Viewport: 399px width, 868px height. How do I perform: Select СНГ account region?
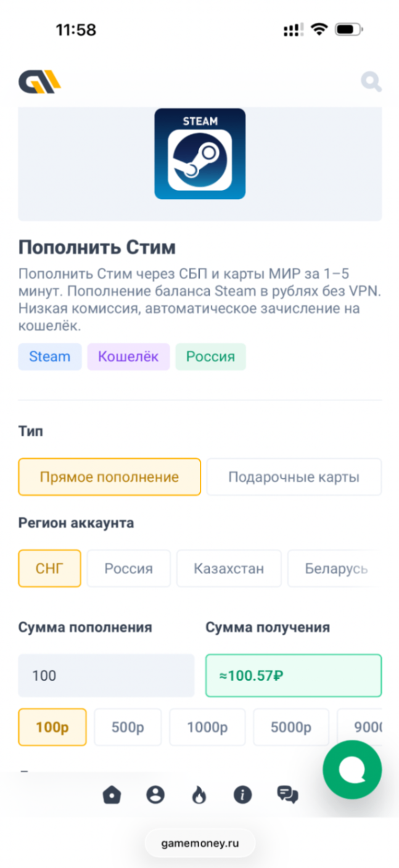click(49, 568)
